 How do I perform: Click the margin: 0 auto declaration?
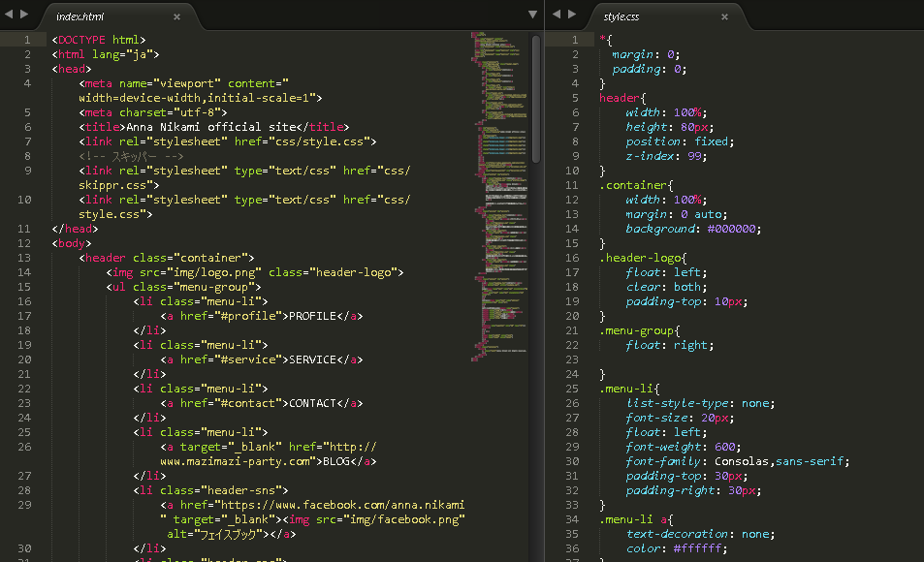[x=677, y=214]
